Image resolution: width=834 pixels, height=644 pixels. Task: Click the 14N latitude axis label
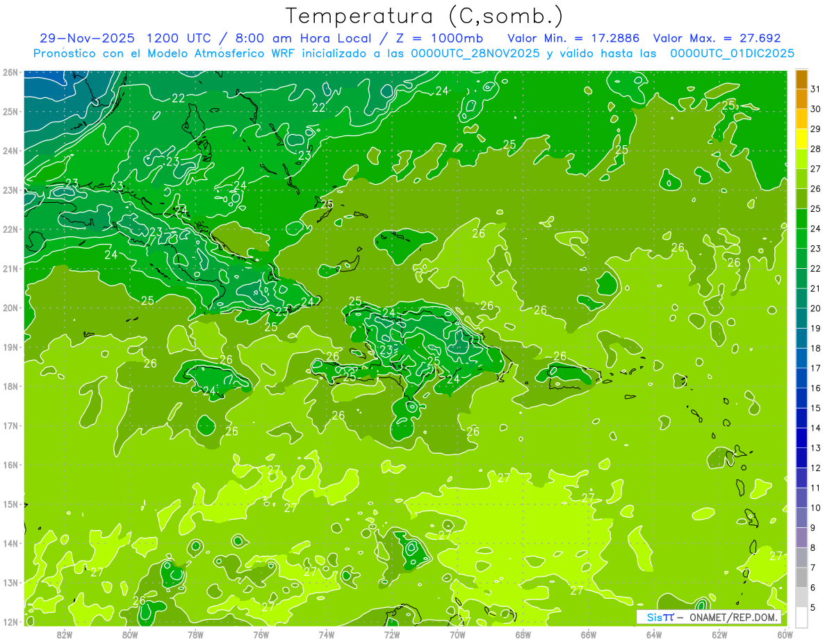point(10,543)
